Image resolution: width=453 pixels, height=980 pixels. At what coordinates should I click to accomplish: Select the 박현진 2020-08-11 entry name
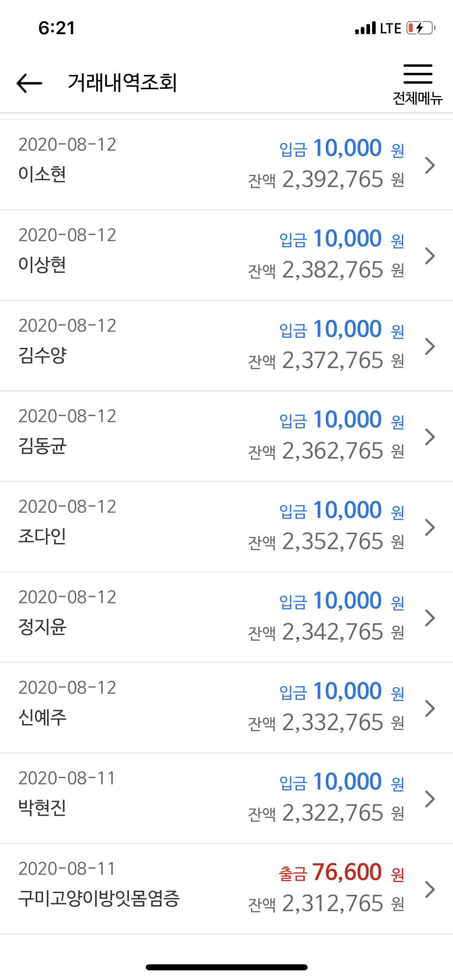click(x=42, y=808)
